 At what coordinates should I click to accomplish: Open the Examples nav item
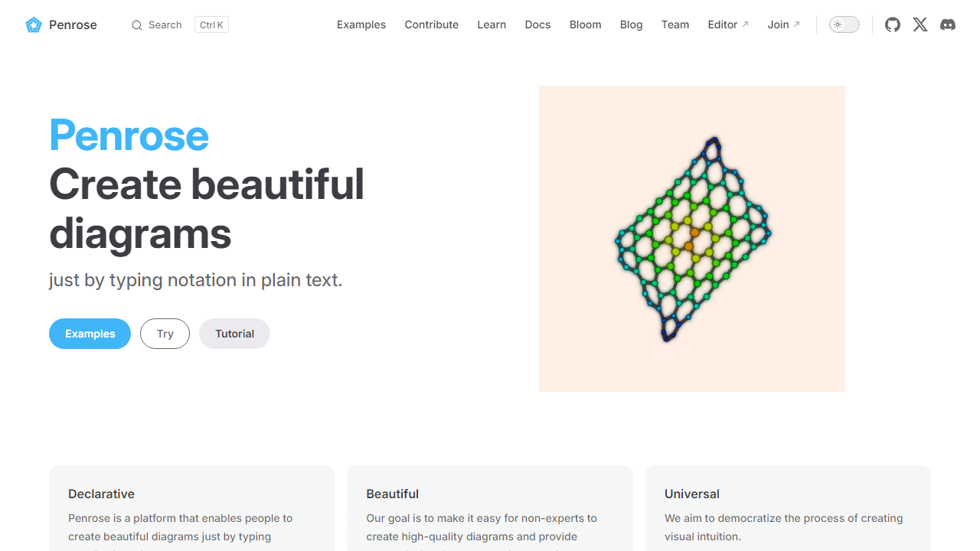(361, 24)
